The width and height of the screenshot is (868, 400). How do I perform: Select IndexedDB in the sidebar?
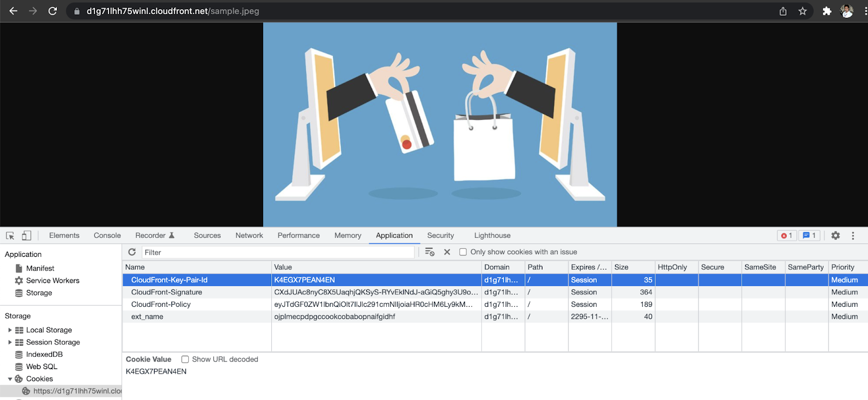44,354
